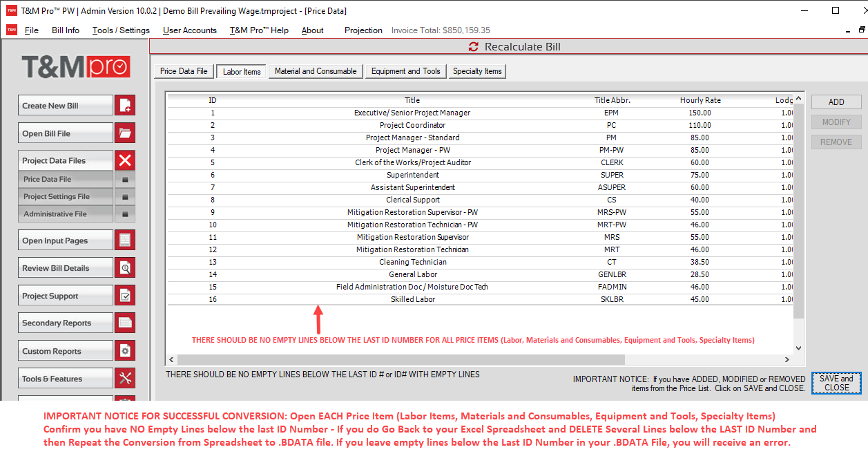Click the T&M app icon in the title bar

click(x=11, y=10)
